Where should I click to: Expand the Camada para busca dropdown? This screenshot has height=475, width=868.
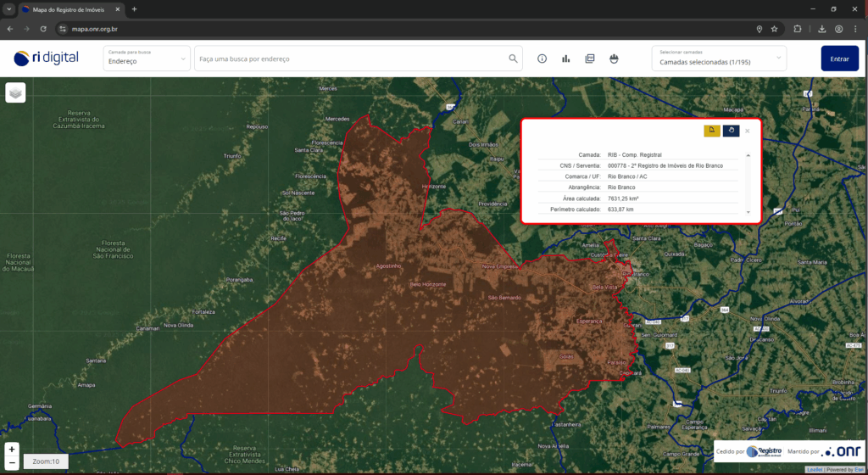[x=147, y=59]
